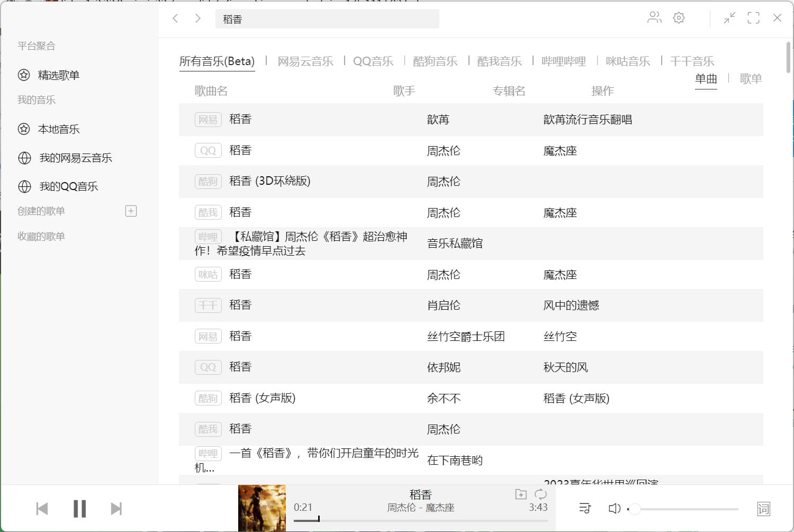Go back with the left arrow

pyautogui.click(x=175, y=19)
